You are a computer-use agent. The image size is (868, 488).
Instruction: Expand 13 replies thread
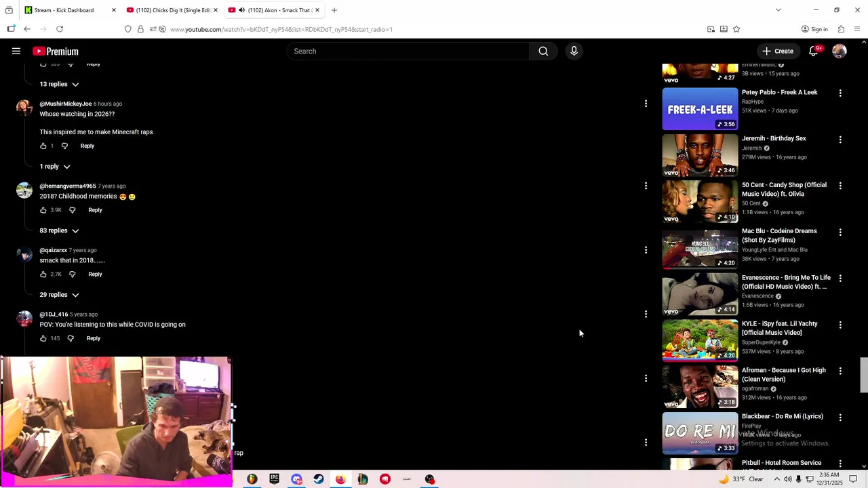(x=60, y=84)
